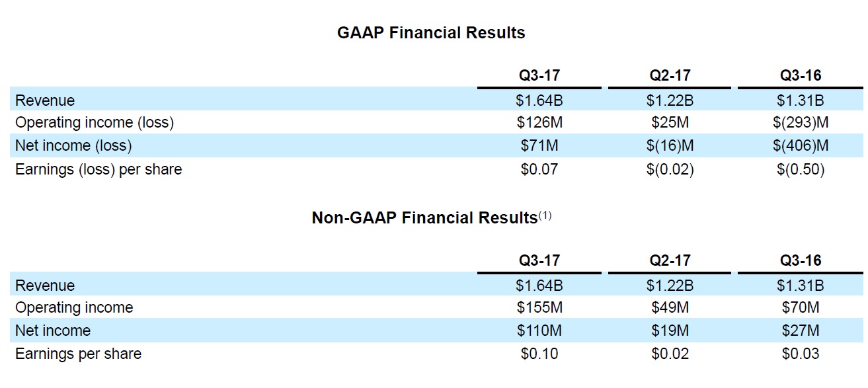Select the footnote (1) superscript marker
The image size is (868, 388).
tap(545, 215)
